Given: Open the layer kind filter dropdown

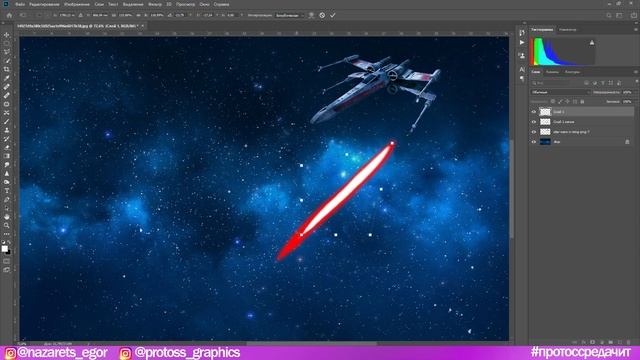Looking at the screenshot, I should click(550, 83).
